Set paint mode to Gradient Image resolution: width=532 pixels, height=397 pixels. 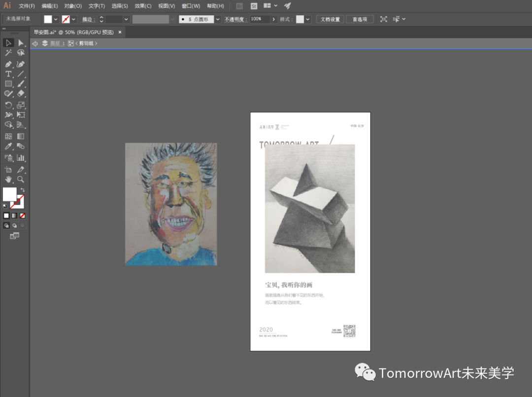(x=14, y=216)
